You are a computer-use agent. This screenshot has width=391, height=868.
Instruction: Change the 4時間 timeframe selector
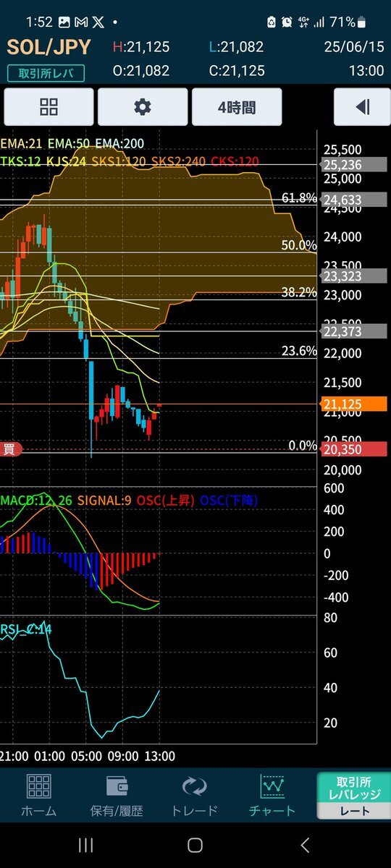[x=236, y=108]
